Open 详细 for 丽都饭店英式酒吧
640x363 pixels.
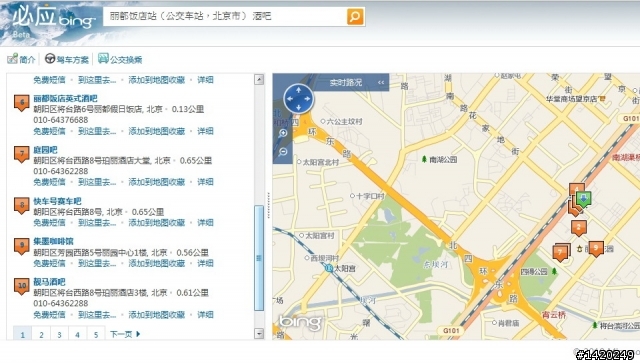[x=205, y=131]
